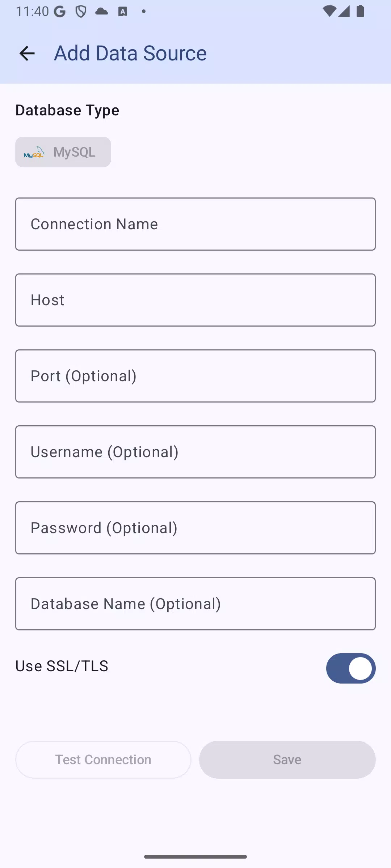Tap the Wi-Fi signal icon

[x=329, y=11]
